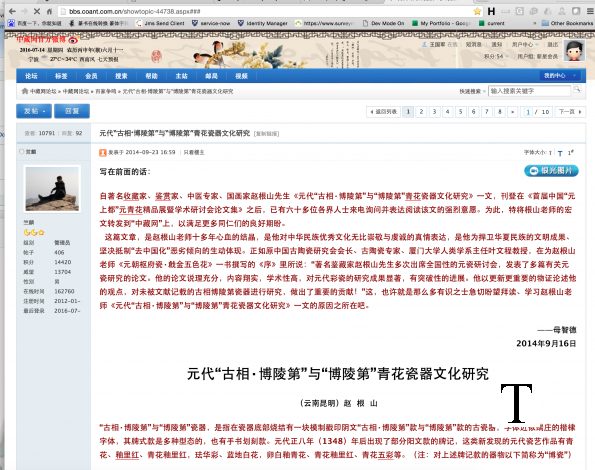595x470 pixels.
Task: Go to page 3 of the thread
Action: click(434, 112)
